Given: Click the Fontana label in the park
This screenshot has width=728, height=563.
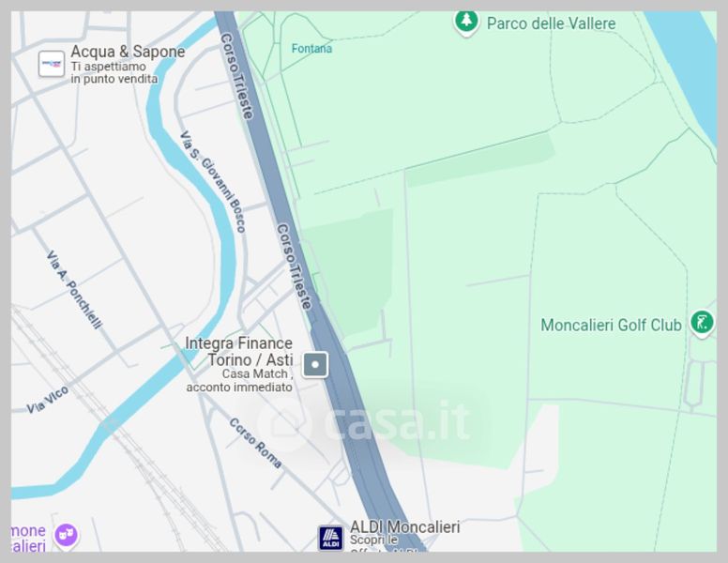Looking at the screenshot, I should [311, 49].
